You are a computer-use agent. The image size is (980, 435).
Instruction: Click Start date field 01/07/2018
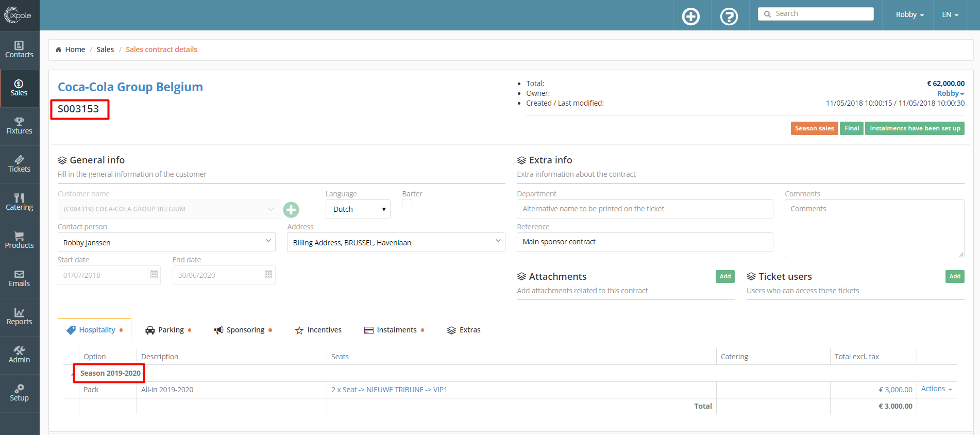pyautogui.click(x=103, y=275)
